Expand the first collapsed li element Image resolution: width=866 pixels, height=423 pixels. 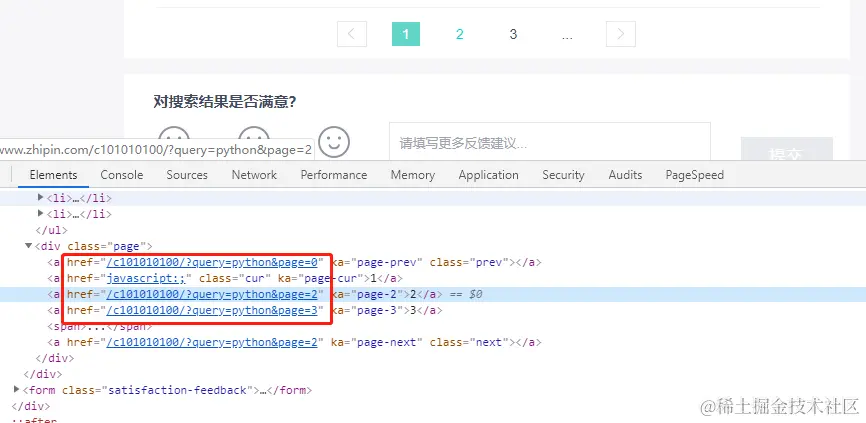click(x=40, y=197)
